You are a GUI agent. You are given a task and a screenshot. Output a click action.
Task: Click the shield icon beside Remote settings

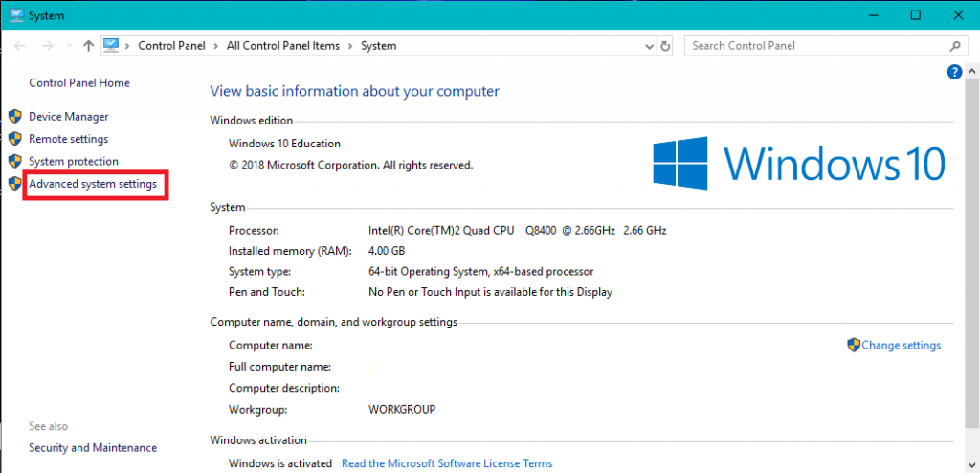[x=15, y=139]
